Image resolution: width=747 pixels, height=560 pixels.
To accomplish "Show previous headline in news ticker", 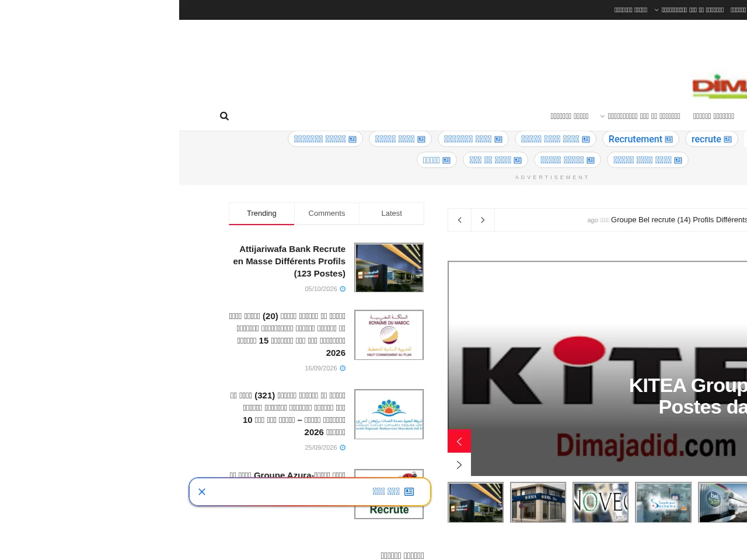I will coord(460,220).
